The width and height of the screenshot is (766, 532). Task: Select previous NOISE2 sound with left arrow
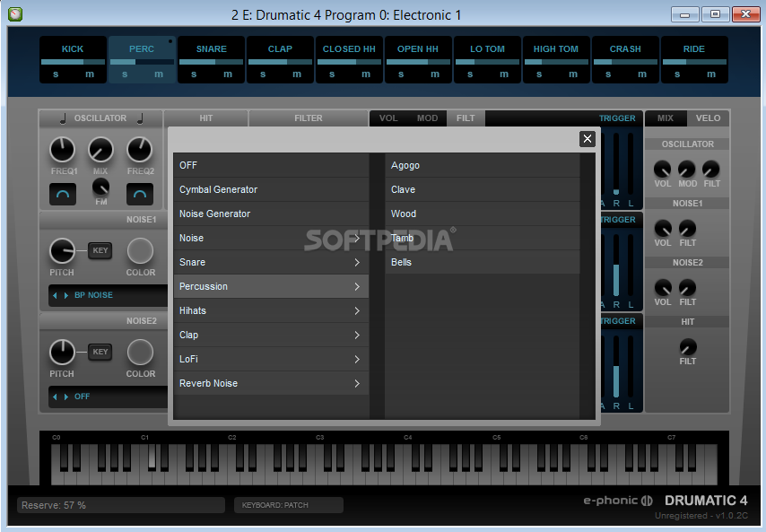click(55, 397)
